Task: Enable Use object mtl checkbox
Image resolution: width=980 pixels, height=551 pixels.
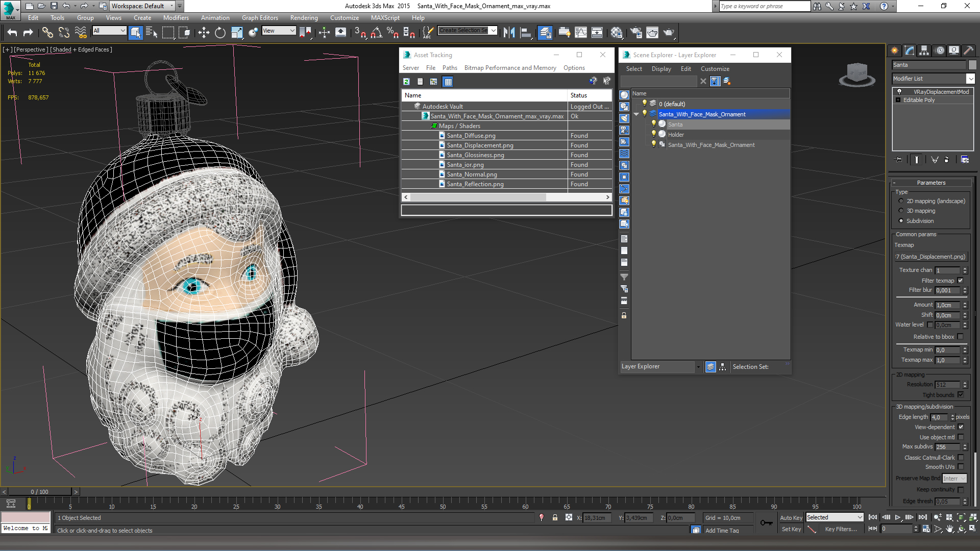Action: coord(961,437)
